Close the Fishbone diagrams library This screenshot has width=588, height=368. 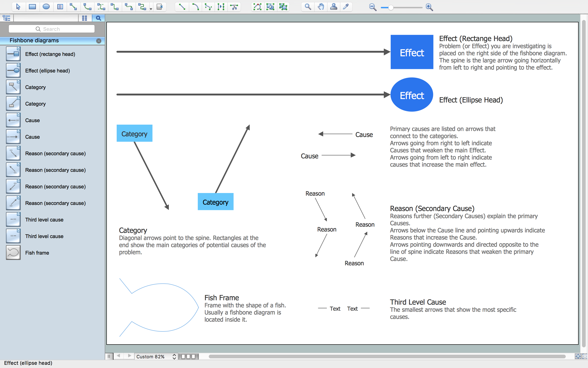(99, 41)
